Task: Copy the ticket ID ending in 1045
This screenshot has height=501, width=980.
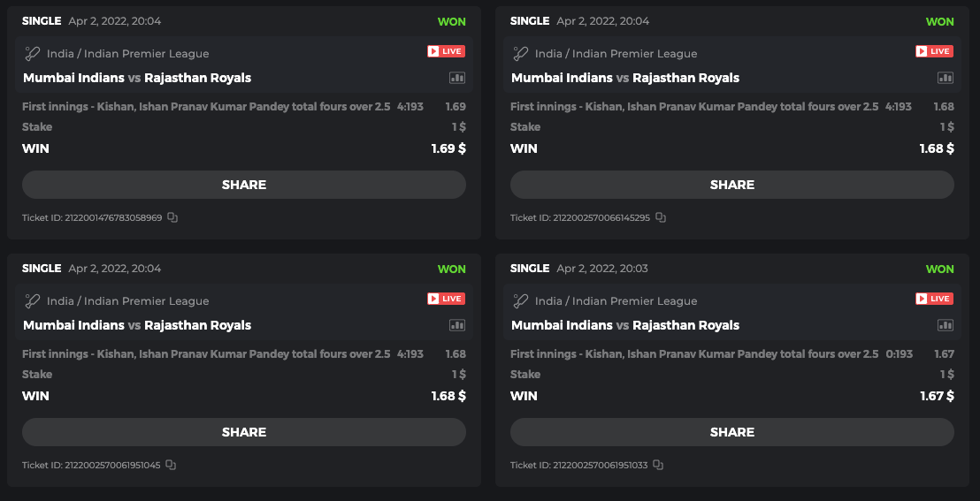Action: point(171,465)
